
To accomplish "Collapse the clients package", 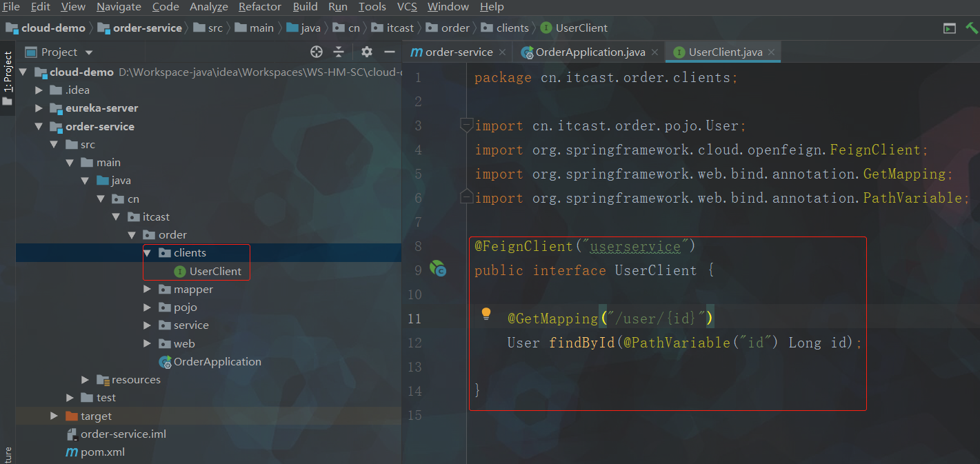I will (x=147, y=253).
